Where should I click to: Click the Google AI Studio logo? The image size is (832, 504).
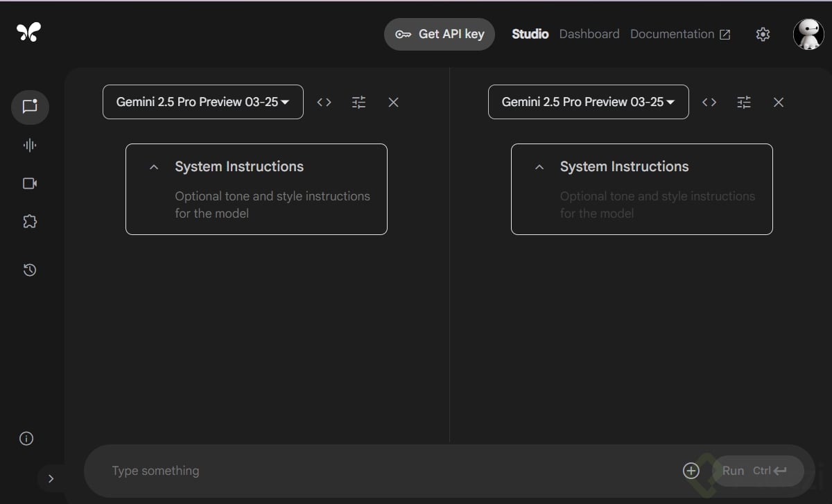tap(29, 32)
